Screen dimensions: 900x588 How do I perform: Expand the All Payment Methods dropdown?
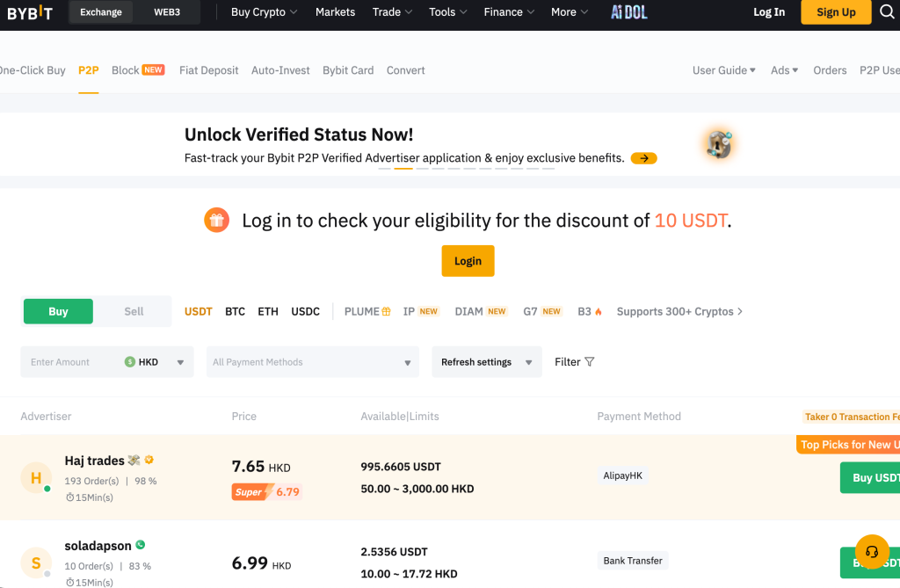point(312,362)
